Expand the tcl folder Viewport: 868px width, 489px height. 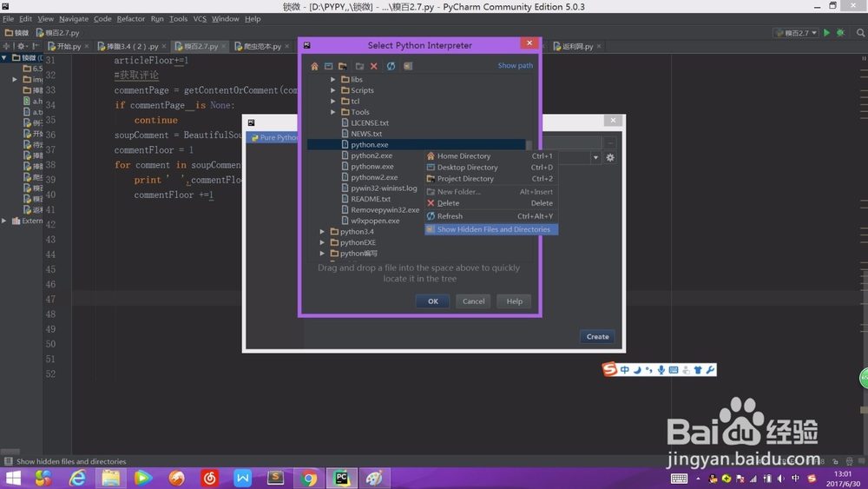333,101
